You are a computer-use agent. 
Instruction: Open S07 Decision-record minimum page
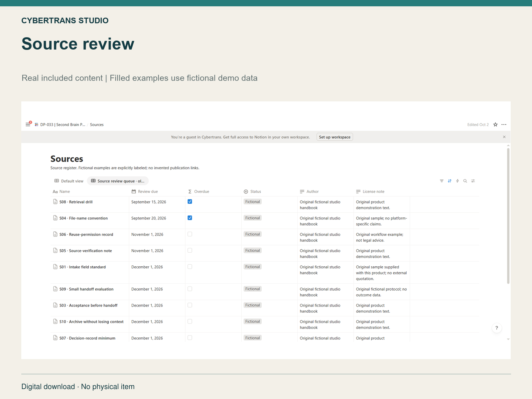pyautogui.click(x=87, y=338)
